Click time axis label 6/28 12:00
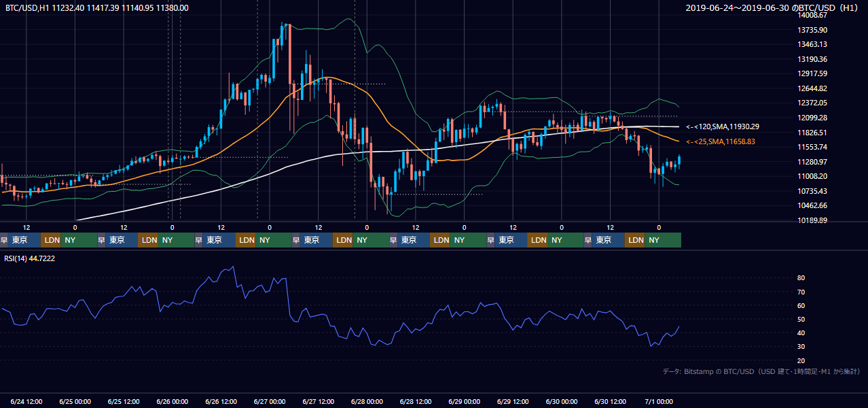Image resolution: width=868 pixels, height=408 pixels. [416, 401]
